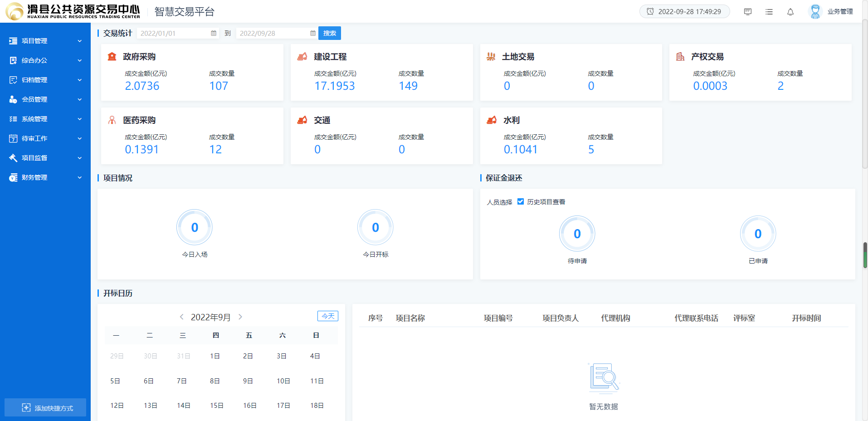Click the 搜索 button
The height and width of the screenshot is (421, 868).
click(330, 33)
